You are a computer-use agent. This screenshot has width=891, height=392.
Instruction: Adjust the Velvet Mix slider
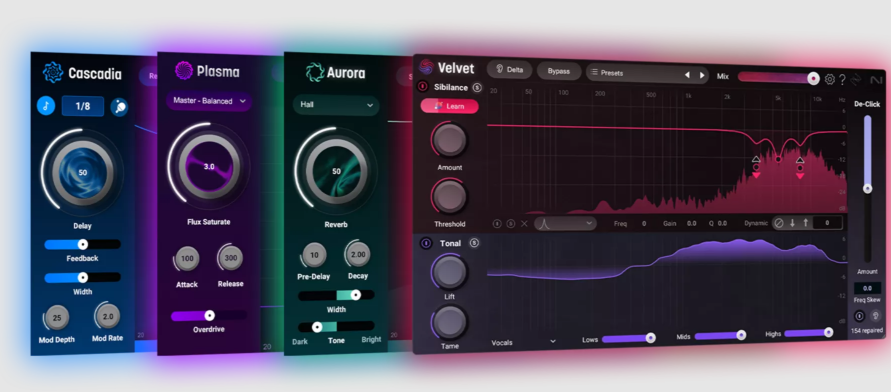[778, 77]
